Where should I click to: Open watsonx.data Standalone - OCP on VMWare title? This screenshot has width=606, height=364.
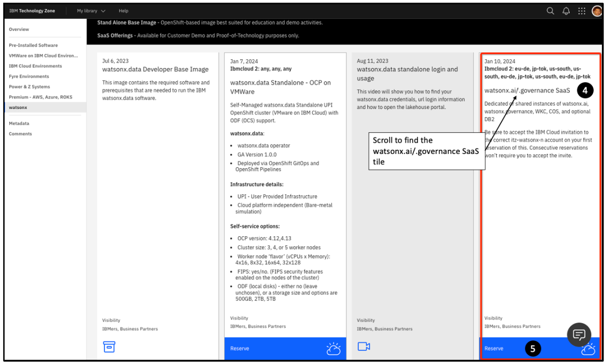[281, 87]
